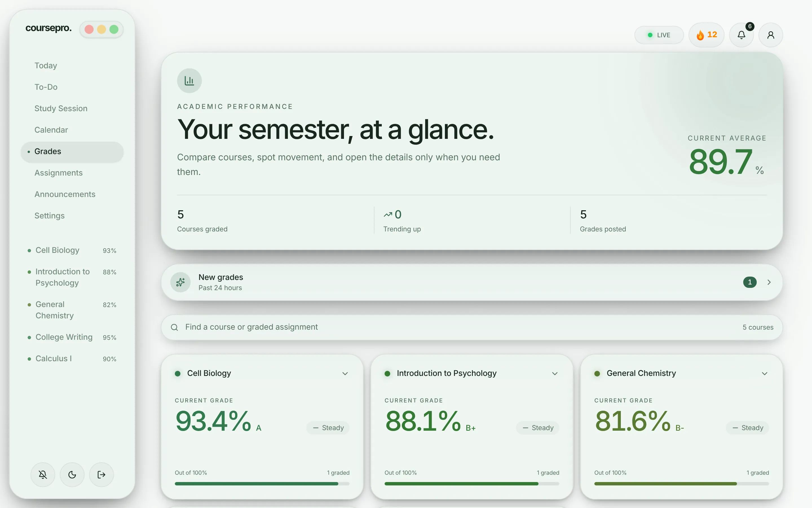Click the Introduction to Psychology progress bar
Image resolution: width=812 pixels, height=508 pixels.
click(x=472, y=484)
